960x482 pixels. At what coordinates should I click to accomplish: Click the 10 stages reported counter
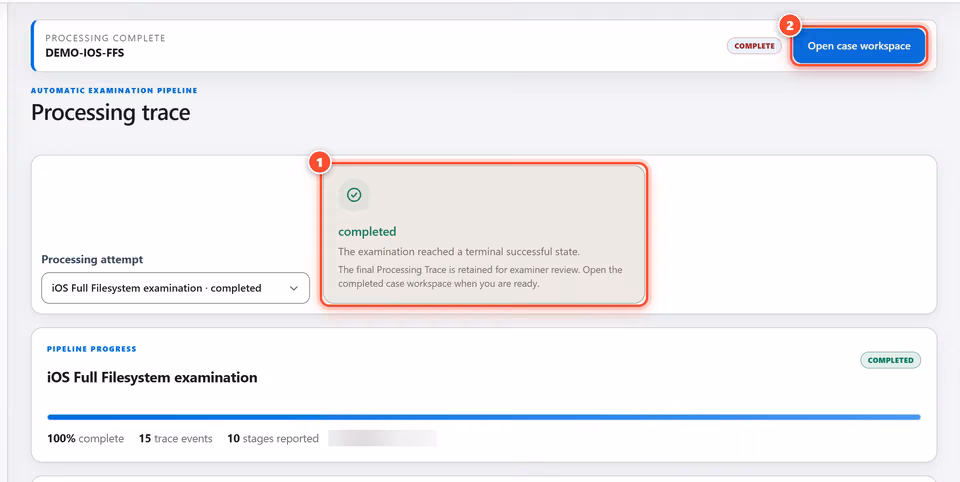273,439
